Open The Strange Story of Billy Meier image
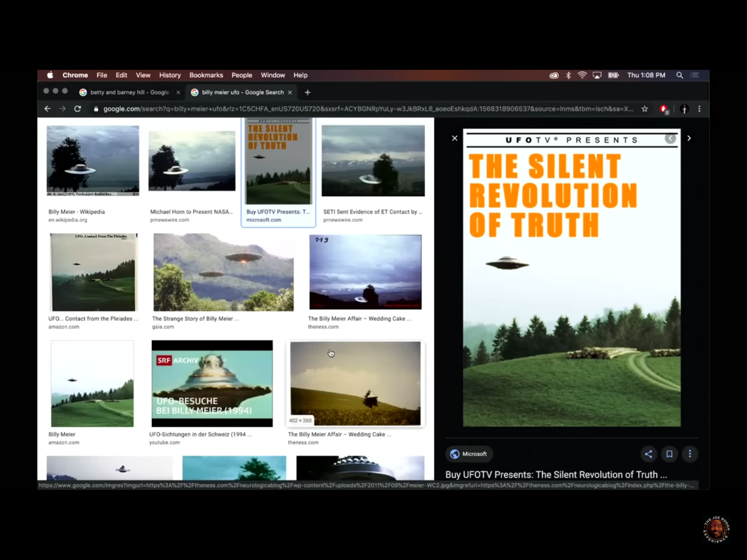This screenshot has width=747, height=560. pos(223,272)
